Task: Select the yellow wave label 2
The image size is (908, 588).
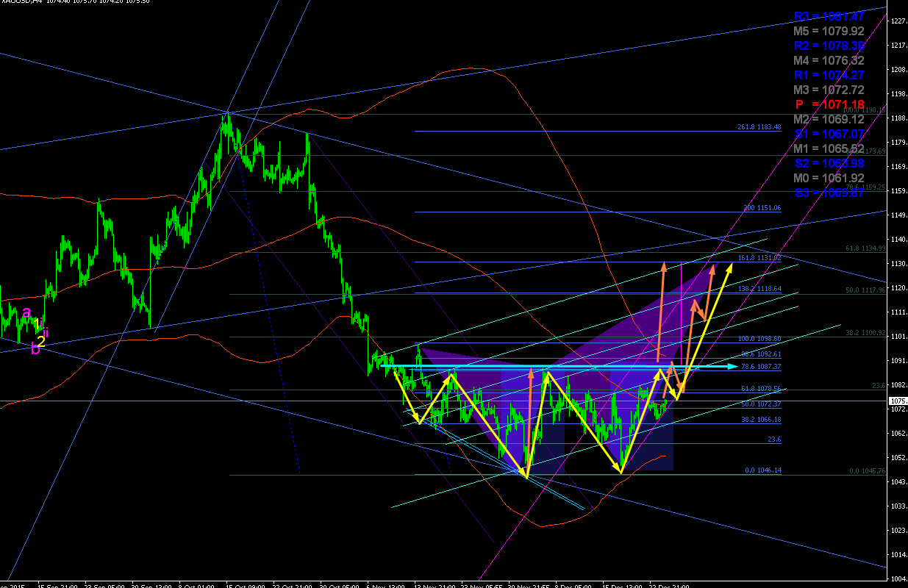Action: tap(42, 341)
